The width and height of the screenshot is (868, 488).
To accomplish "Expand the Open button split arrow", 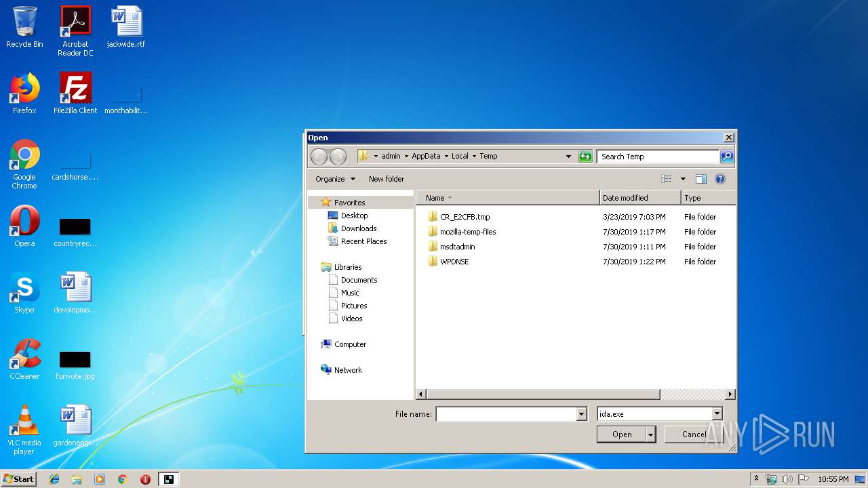I will 651,434.
